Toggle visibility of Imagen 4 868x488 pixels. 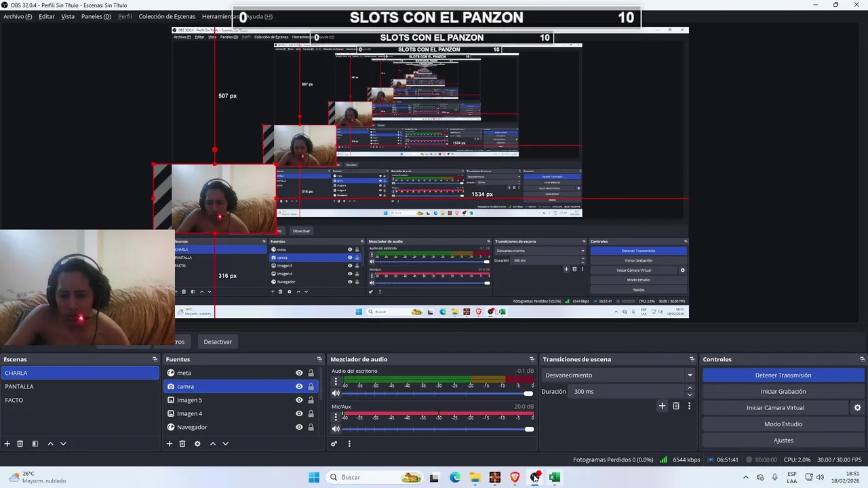pos(299,413)
